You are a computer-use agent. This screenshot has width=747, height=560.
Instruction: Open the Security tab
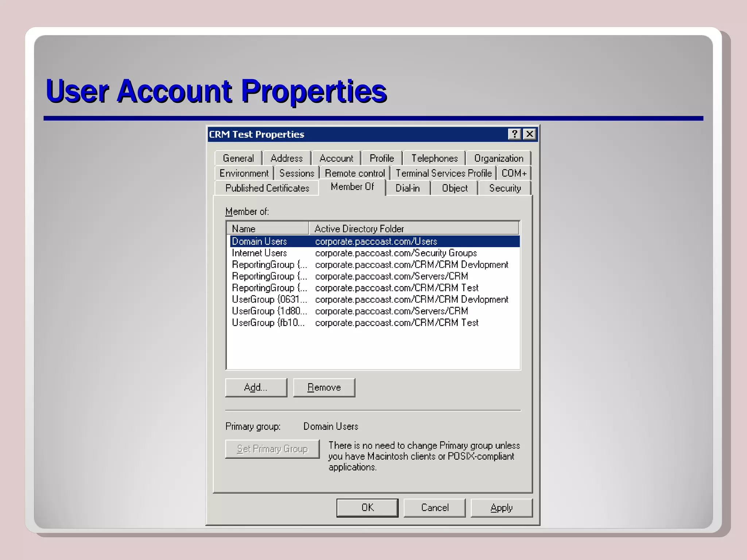point(505,188)
